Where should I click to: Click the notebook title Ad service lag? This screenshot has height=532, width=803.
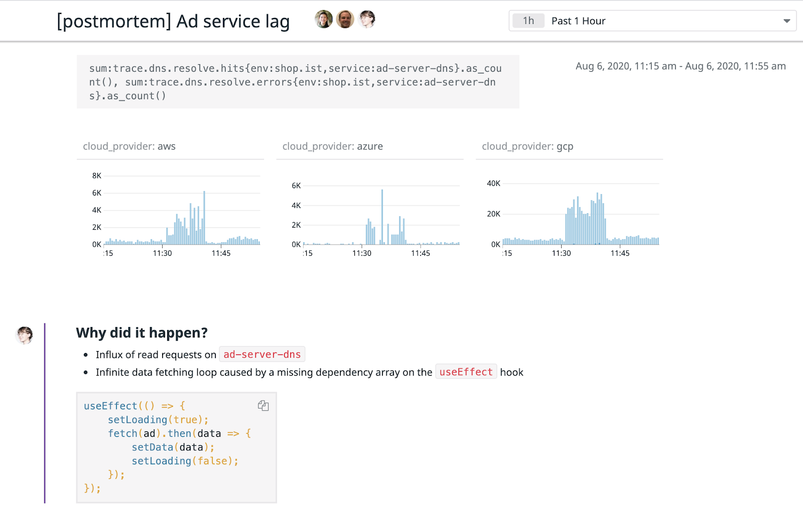tap(173, 22)
